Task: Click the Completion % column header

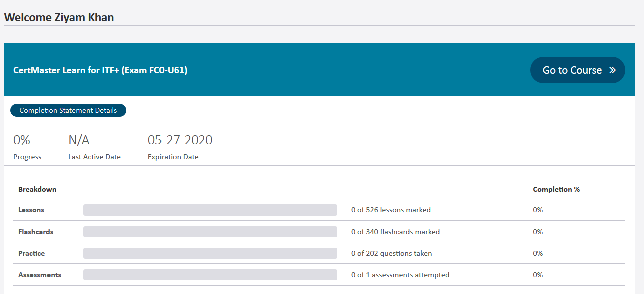Action: tap(556, 189)
